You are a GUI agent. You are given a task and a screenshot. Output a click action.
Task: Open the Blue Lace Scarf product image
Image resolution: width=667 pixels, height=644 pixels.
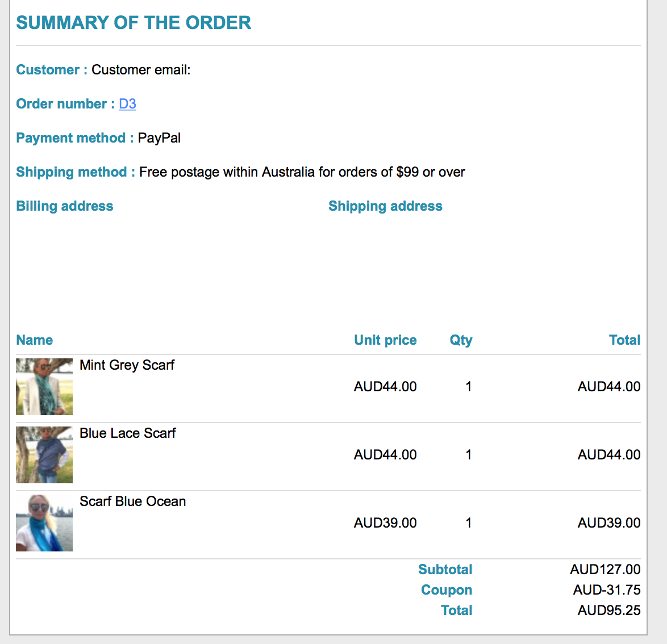tap(44, 455)
